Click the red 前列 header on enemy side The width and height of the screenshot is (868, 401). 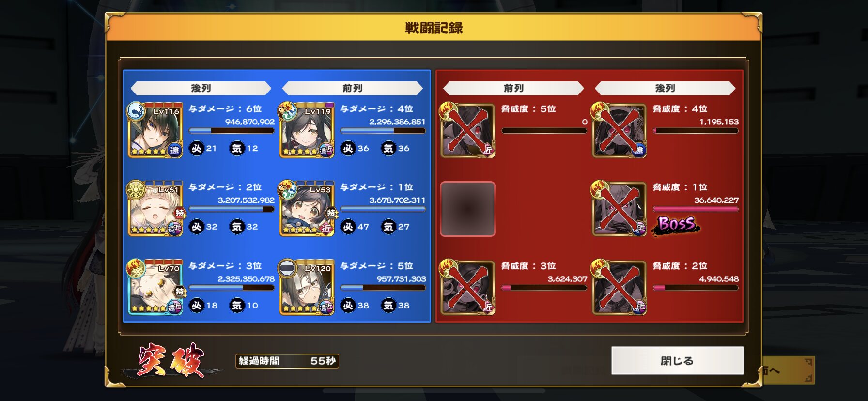point(513,88)
